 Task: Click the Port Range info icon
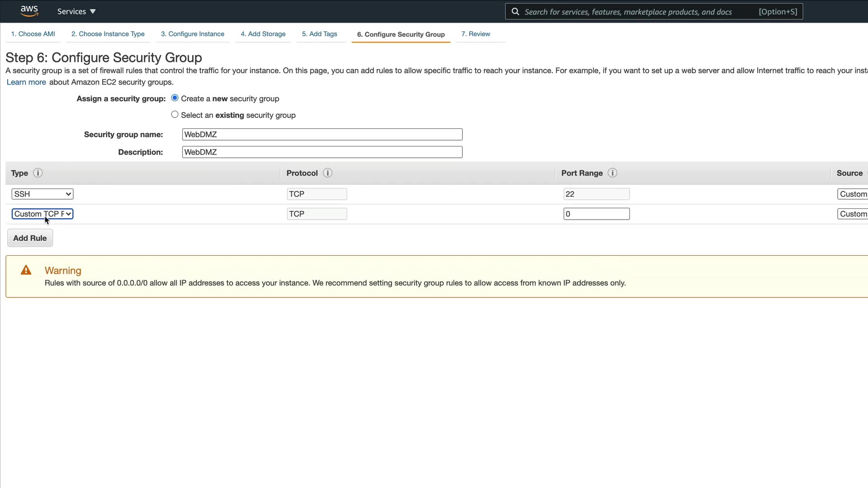[x=613, y=173]
